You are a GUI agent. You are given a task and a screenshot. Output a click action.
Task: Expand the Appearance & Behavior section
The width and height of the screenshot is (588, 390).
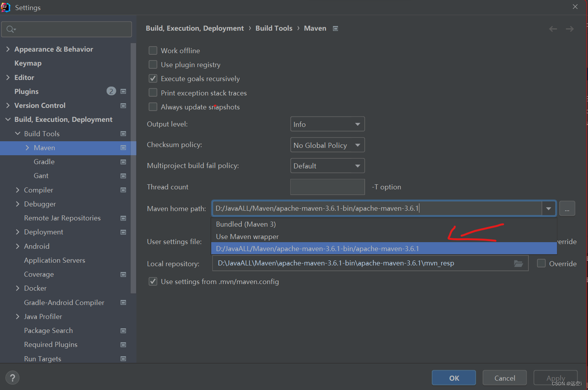[x=8, y=49]
